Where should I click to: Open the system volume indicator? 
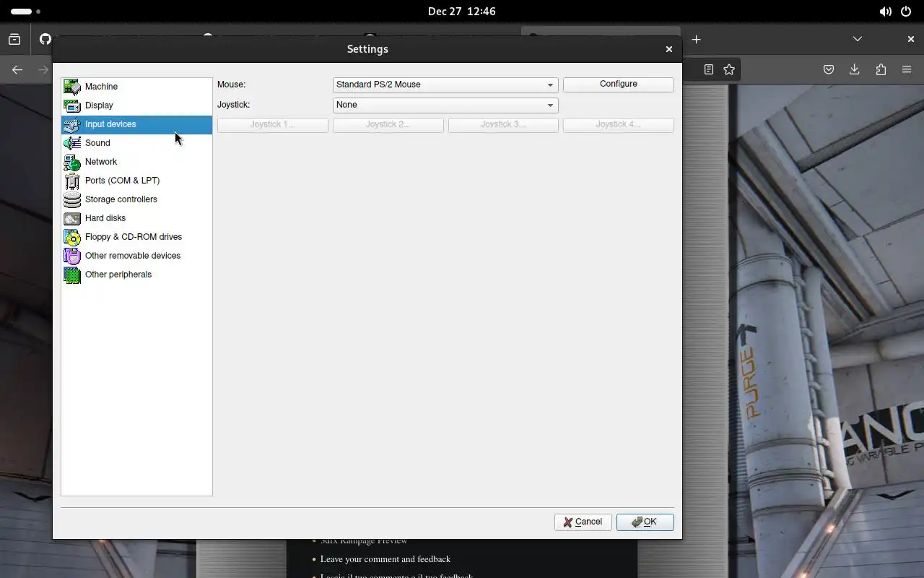click(x=885, y=12)
